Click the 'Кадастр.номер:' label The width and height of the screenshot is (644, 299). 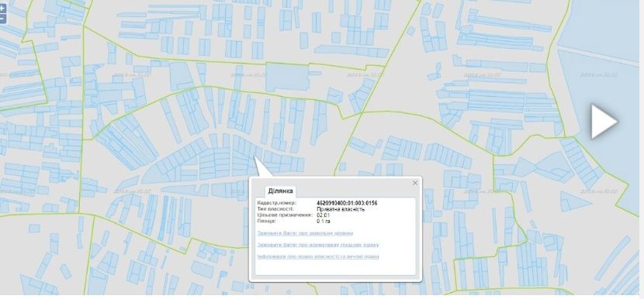click(276, 203)
